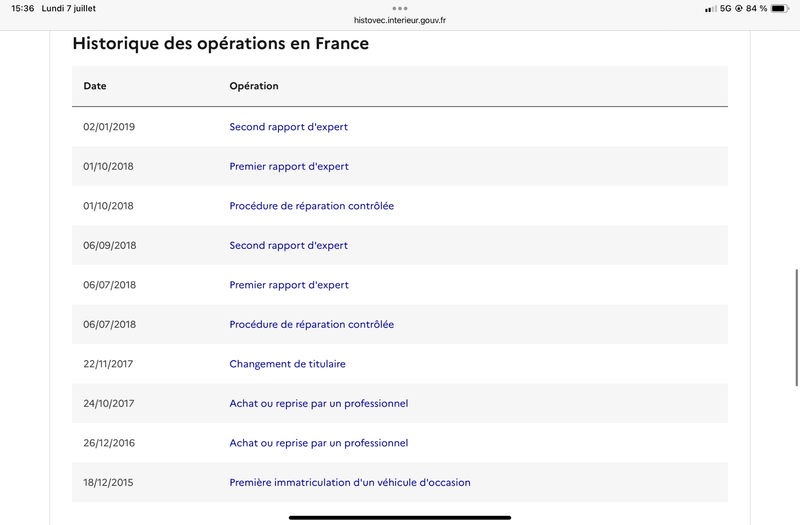Click the page scrollbar on right edge
800x525 pixels.
coord(796,328)
